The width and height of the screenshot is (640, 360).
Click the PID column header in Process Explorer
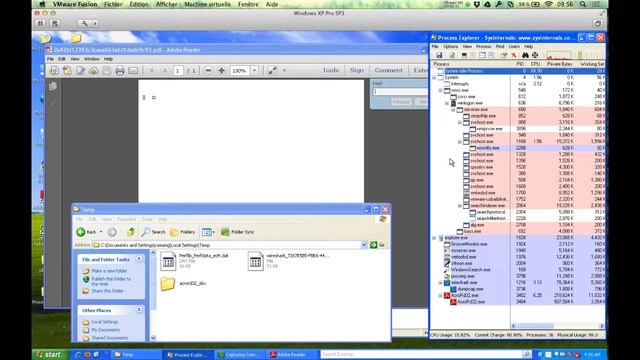[520, 64]
